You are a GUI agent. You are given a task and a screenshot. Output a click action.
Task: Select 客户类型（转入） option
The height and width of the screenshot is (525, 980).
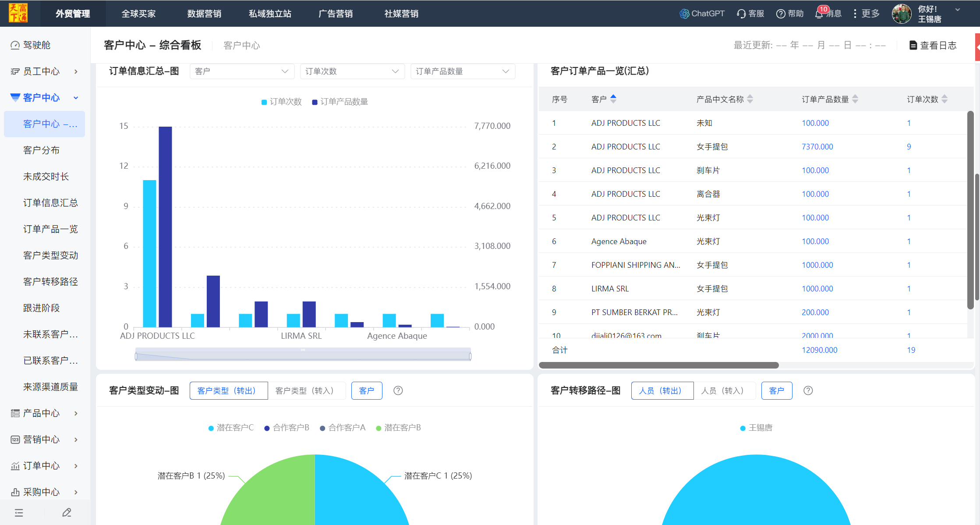(307, 390)
